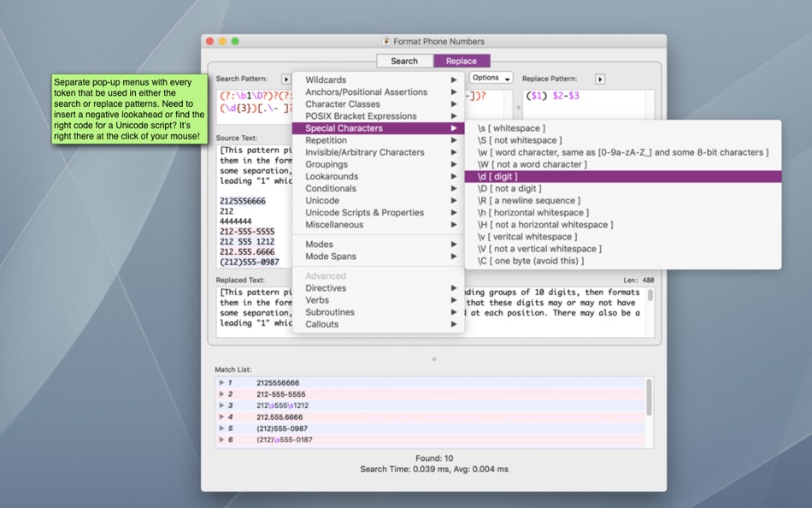
Task: Open POSIX Bracket Expressions submenu
Action: (x=378, y=116)
